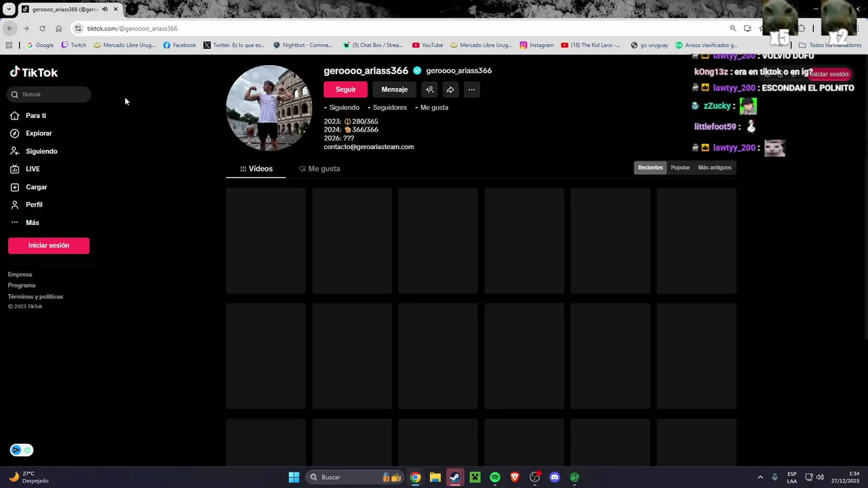Open Spotify from the taskbar
This screenshot has width=868, height=488.
[495, 477]
